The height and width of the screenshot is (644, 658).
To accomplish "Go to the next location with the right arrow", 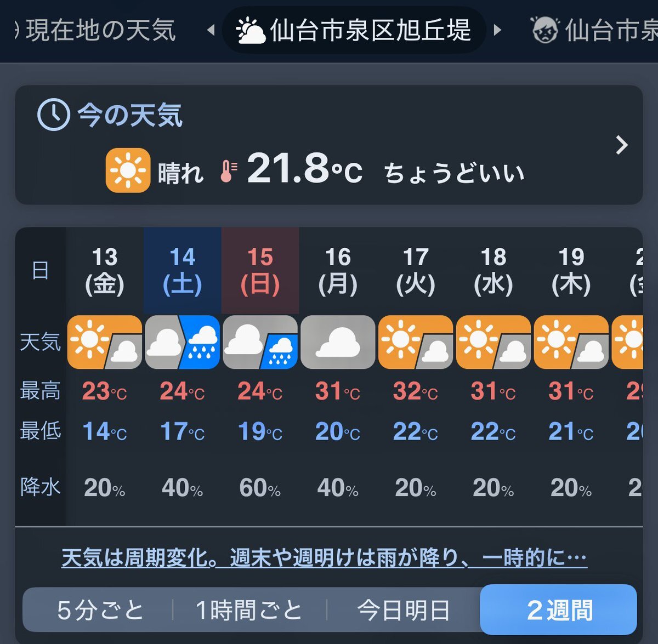I will 497,30.
